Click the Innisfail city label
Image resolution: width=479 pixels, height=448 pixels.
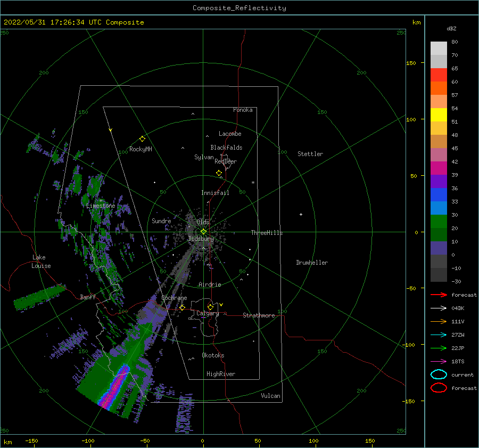pos(215,193)
